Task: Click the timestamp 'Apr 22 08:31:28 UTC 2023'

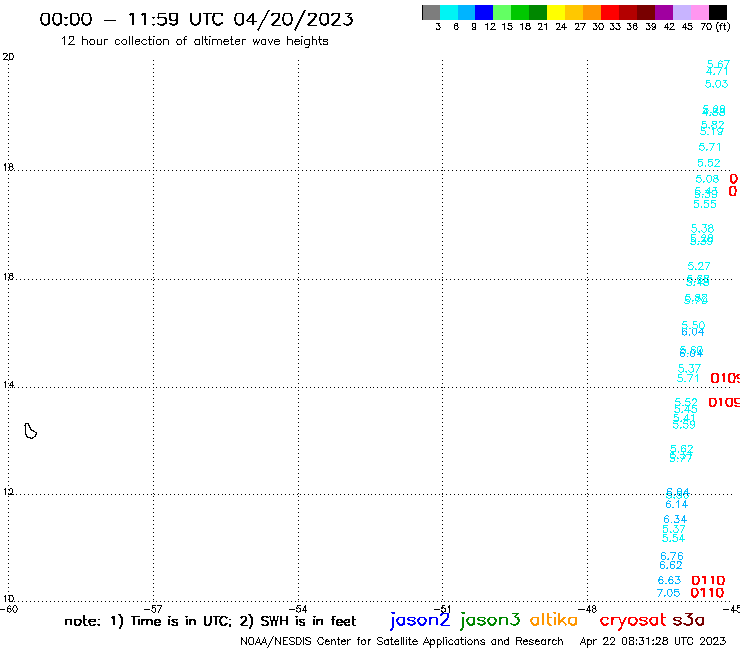Action: (653, 641)
